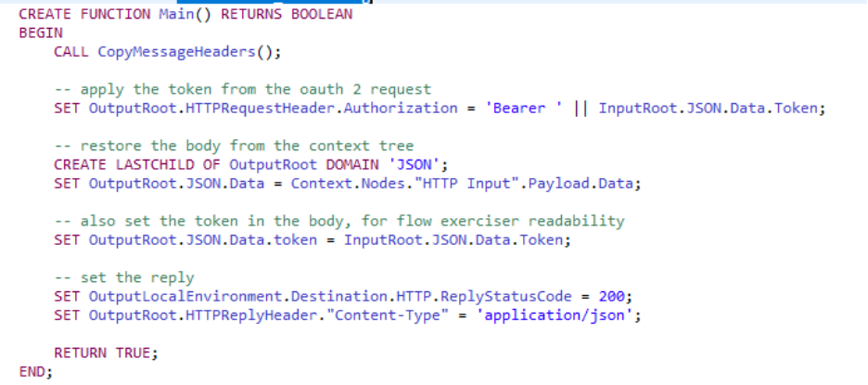
Task: Click the CALL CopyMessageHeaders() line
Action: (x=168, y=52)
